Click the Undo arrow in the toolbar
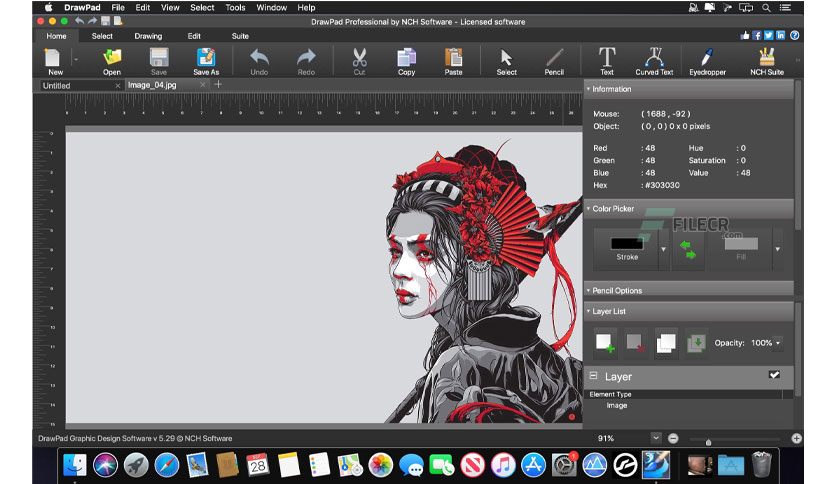 point(259,61)
